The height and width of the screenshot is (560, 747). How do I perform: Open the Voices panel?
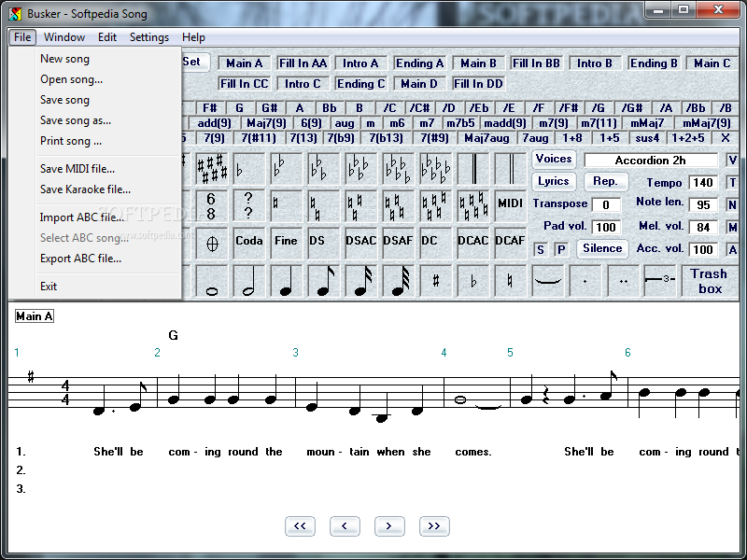554,159
